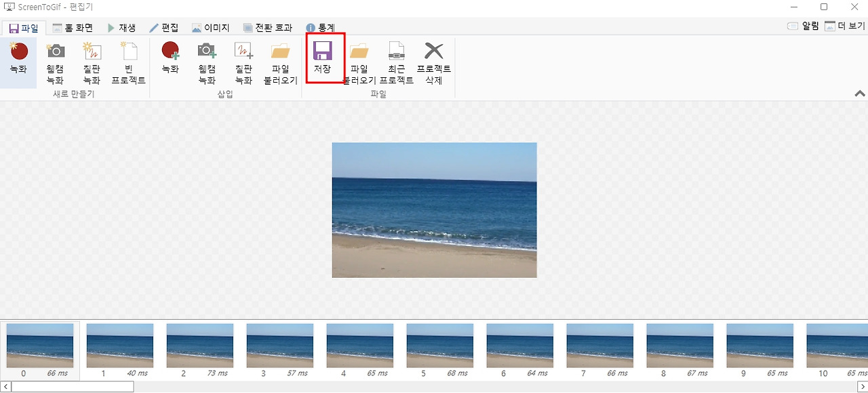Click the left arrow of the frame scrollbar
This screenshot has width=868, height=393.
click(5, 386)
